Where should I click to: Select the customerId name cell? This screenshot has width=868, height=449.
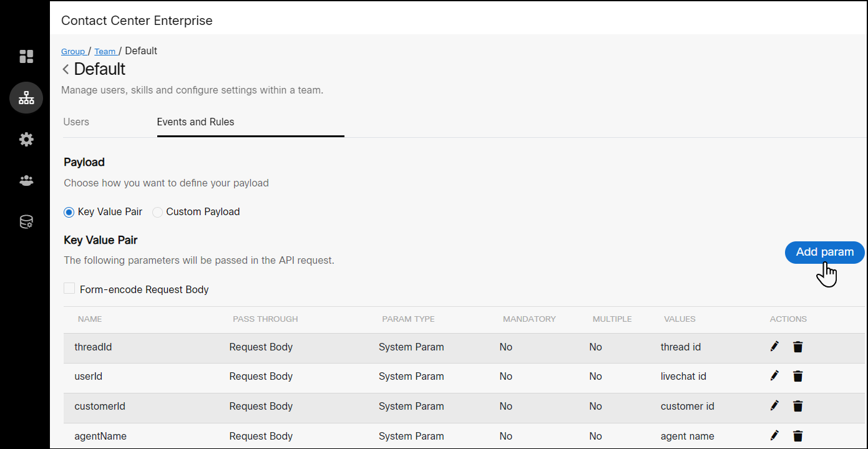point(100,406)
